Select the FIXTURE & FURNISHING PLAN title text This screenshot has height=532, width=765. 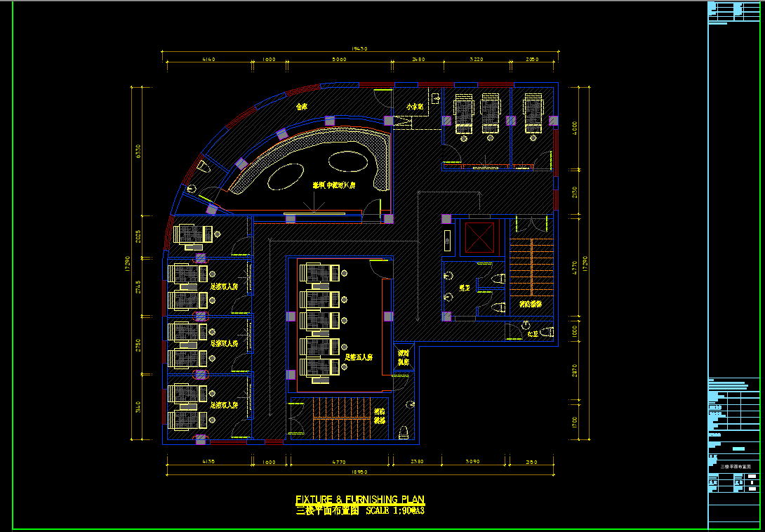360,499
